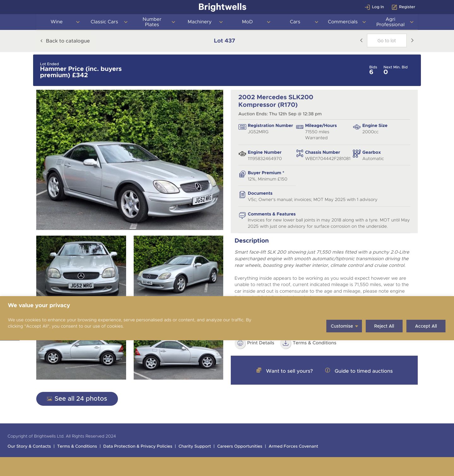Open the main silver Mercedes photo
The height and width of the screenshot is (476, 454).
click(x=130, y=160)
